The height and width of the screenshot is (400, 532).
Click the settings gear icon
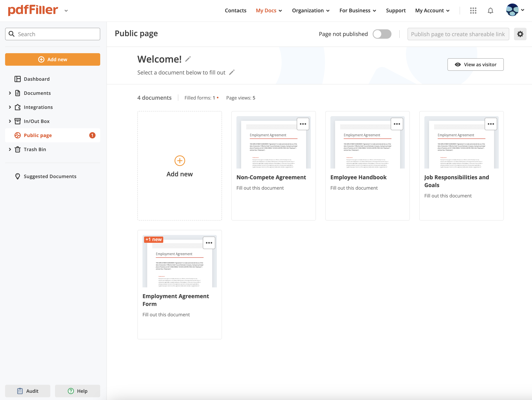(x=520, y=34)
